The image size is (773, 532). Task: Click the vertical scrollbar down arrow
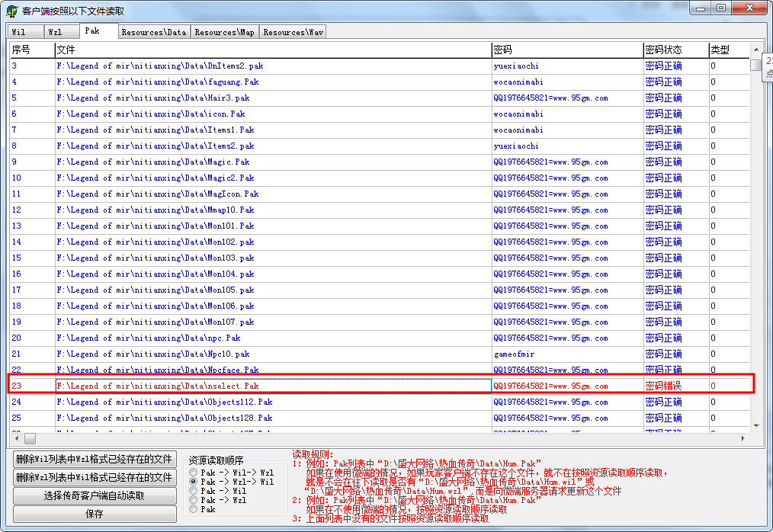click(756, 426)
